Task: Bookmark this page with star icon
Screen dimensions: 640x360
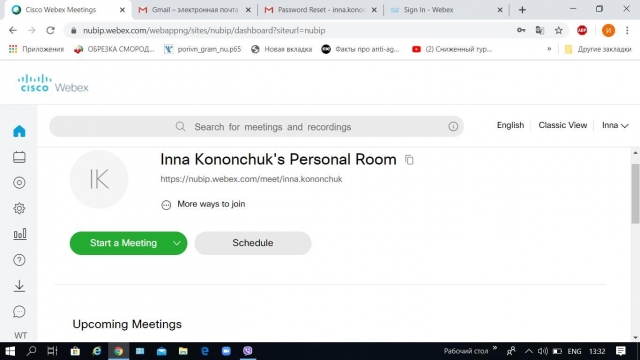Action: (x=558, y=30)
